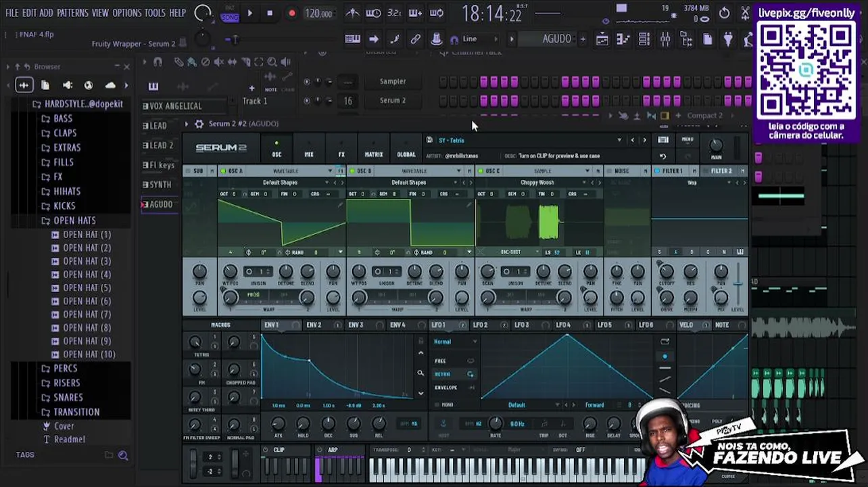Click the stamp tool icon
Screen dimensions: 868x487
pos(436,39)
